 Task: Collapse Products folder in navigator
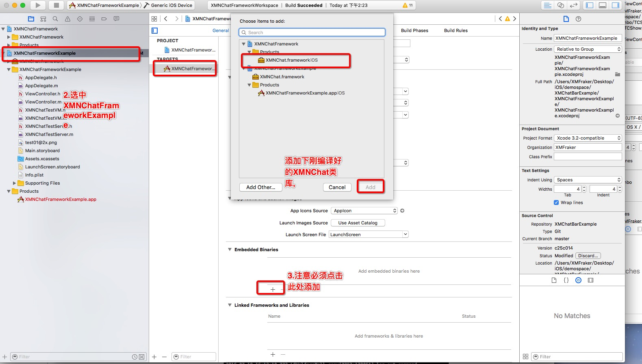click(9, 191)
